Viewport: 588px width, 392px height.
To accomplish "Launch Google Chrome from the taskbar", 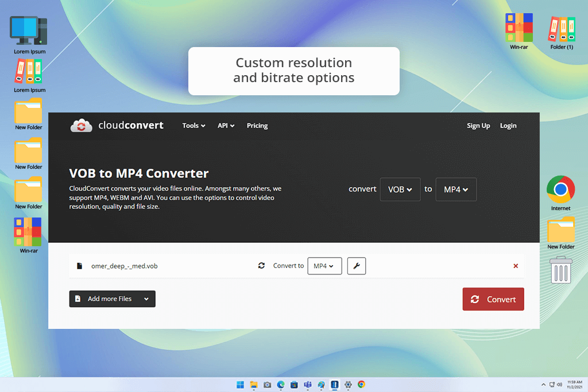I will pos(362,385).
